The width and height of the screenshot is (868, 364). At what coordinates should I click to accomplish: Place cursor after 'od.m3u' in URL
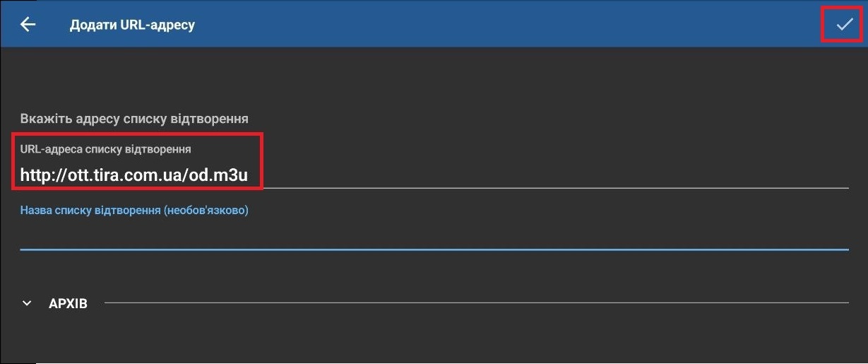(x=249, y=175)
